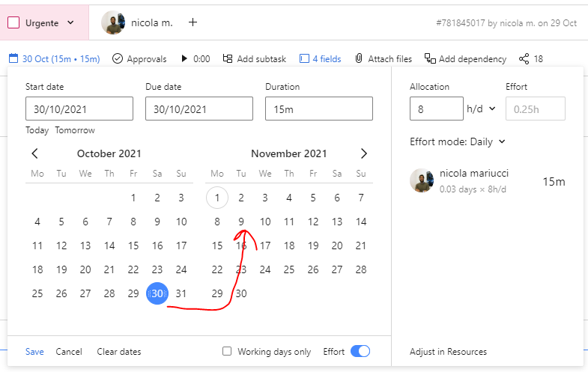588x372 pixels.
Task: Click Save to confirm the dates
Action: coord(34,352)
